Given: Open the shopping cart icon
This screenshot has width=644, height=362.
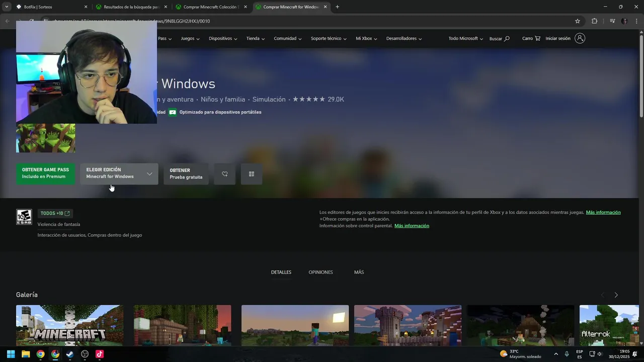Looking at the screenshot, I should click(537, 38).
